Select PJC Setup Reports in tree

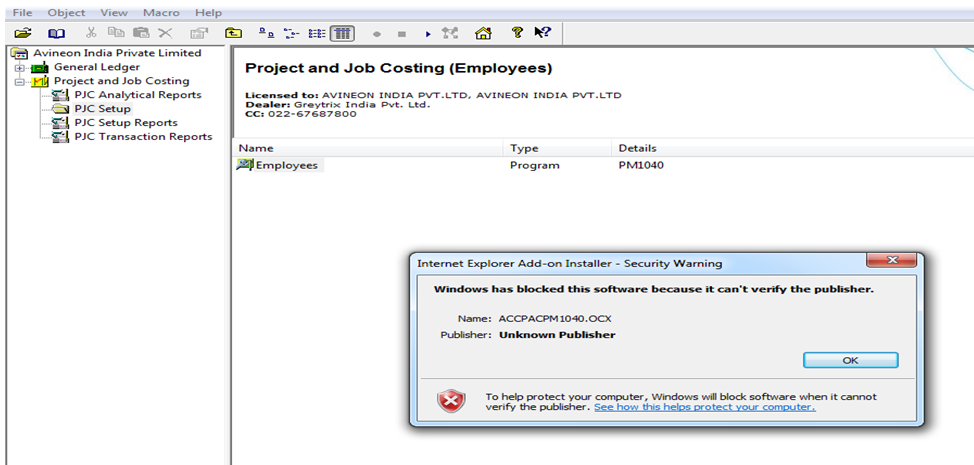[125, 123]
